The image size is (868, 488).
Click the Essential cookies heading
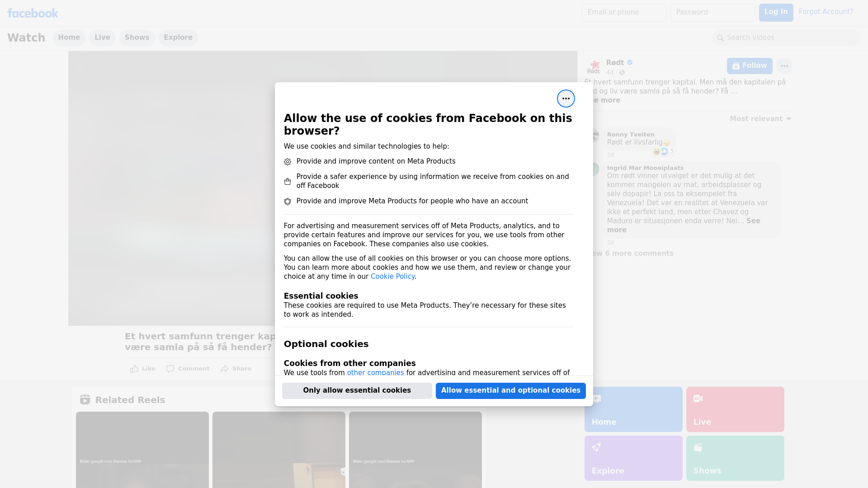point(321,296)
